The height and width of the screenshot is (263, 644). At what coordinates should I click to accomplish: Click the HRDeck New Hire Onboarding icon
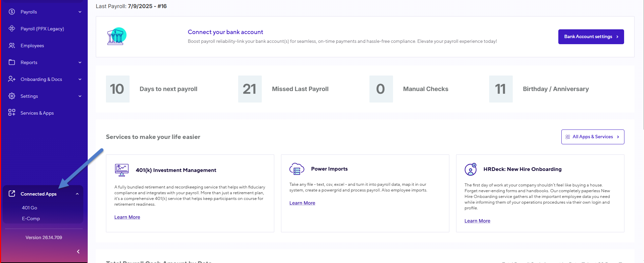[x=471, y=169]
